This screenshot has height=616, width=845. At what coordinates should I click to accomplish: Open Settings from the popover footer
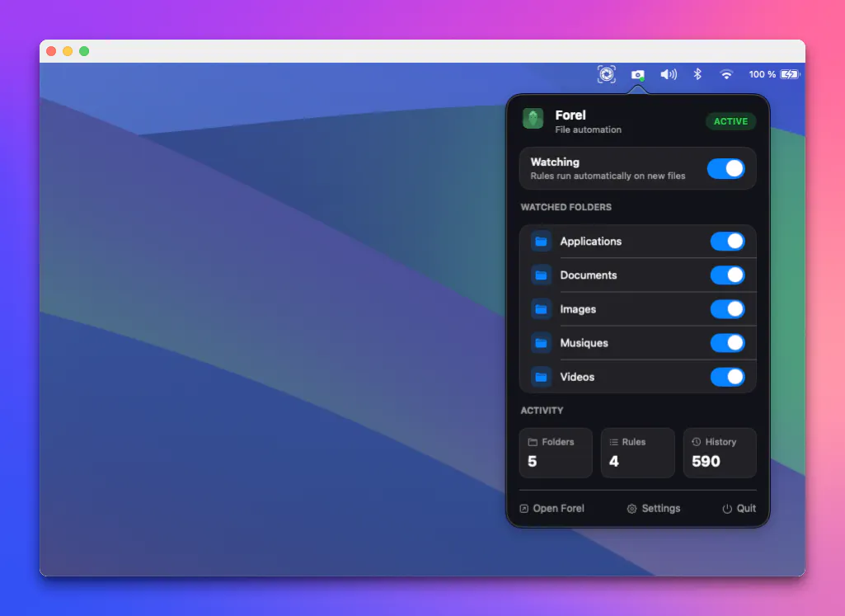[654, 509]
